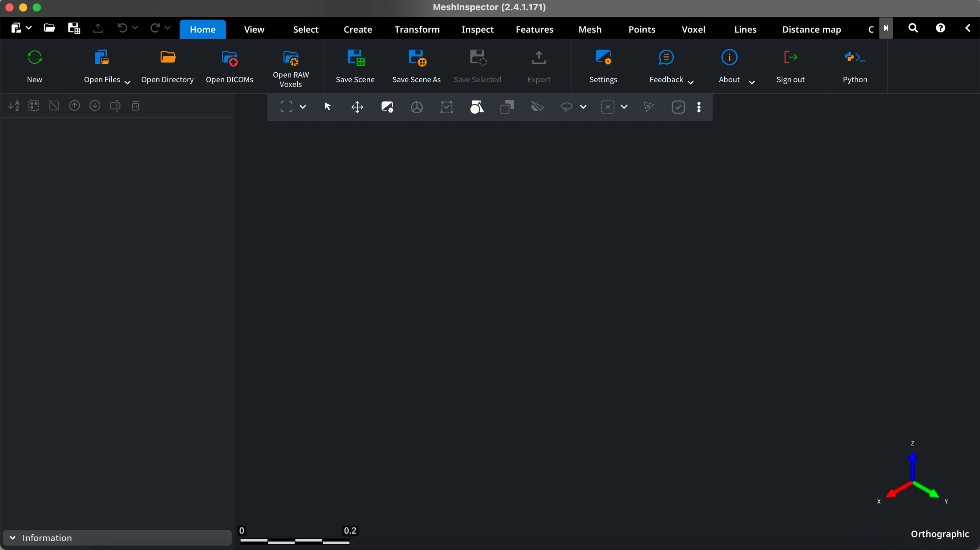
Task: Switch to the Lines tab
Action: point(745,29)
